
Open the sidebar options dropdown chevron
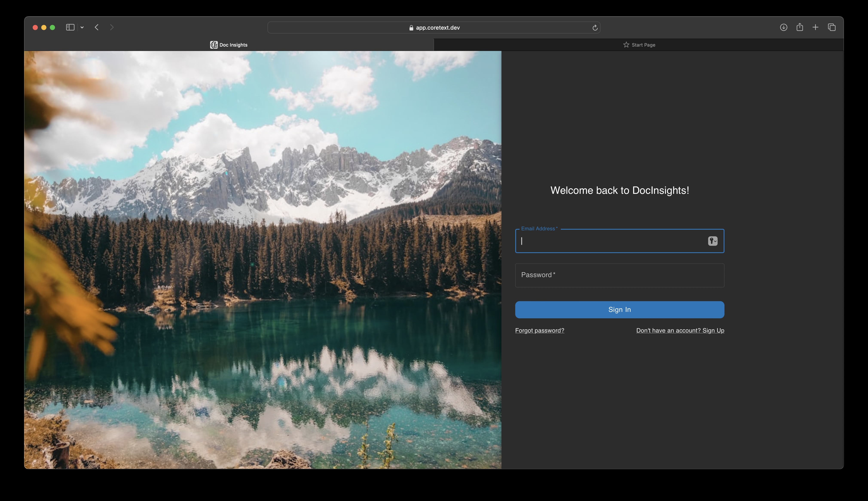tap(82, 27)
